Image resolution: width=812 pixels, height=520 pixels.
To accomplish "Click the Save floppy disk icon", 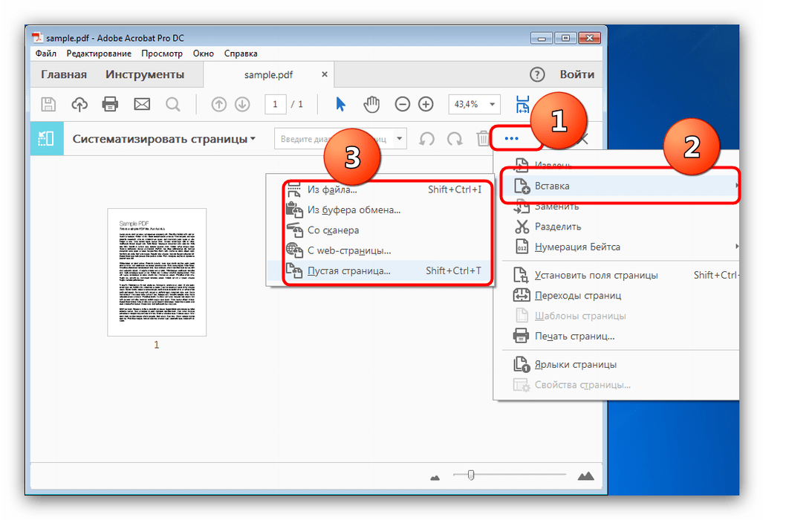I will pyautogui.click(x=48, y=104).
